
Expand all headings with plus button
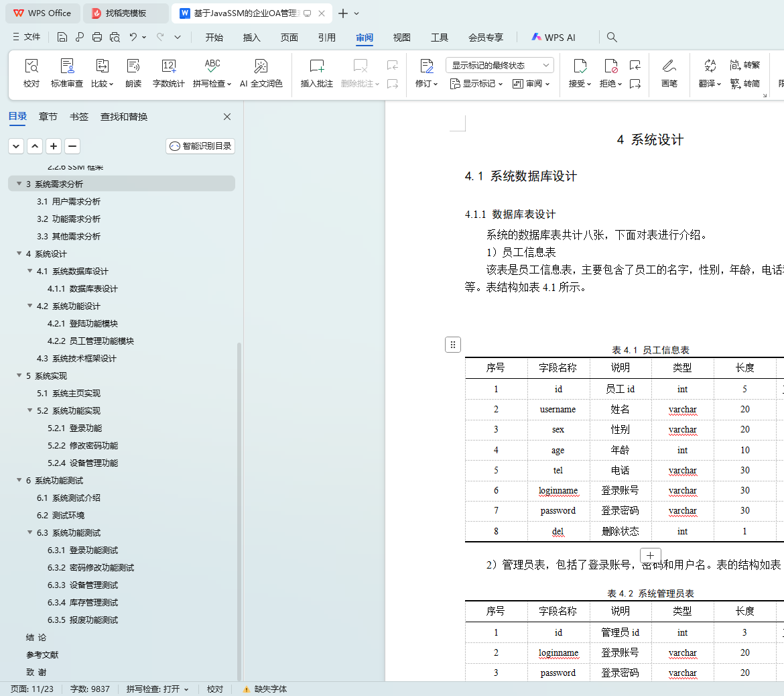54,146
